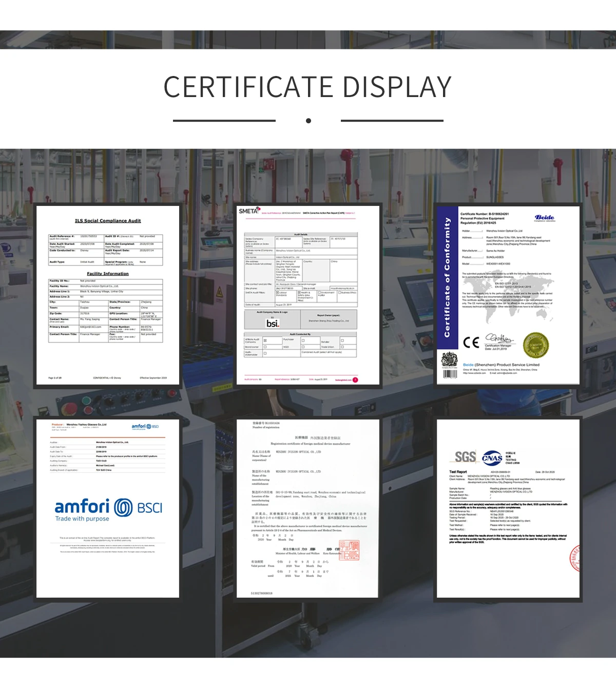Click the crest emblem on Beide certificate
The height and width of the screenshot is (688, 616).
pos(450,360)
